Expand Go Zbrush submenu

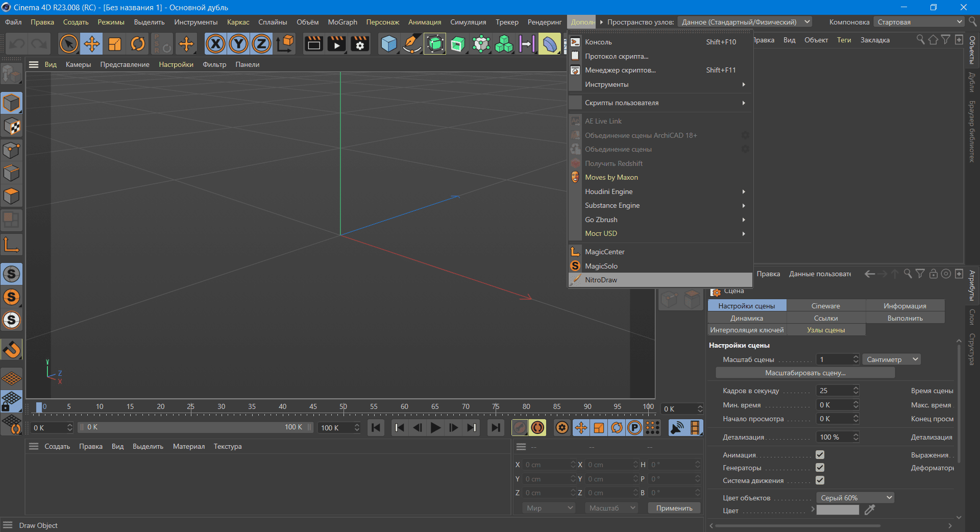pos(660,220)
